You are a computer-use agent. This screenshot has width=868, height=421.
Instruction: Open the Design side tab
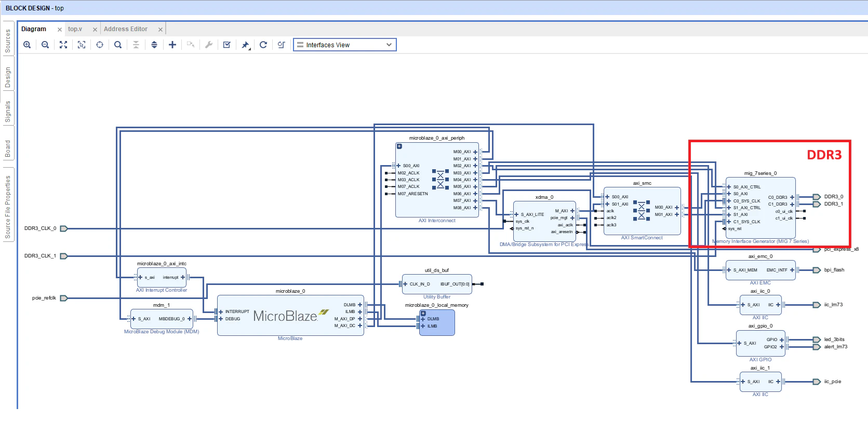click(8, 77)
